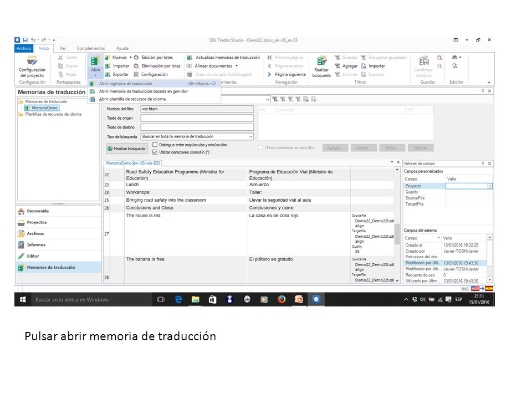Open the Informes view
Screen dimensions: 532x399
[58, 244]
